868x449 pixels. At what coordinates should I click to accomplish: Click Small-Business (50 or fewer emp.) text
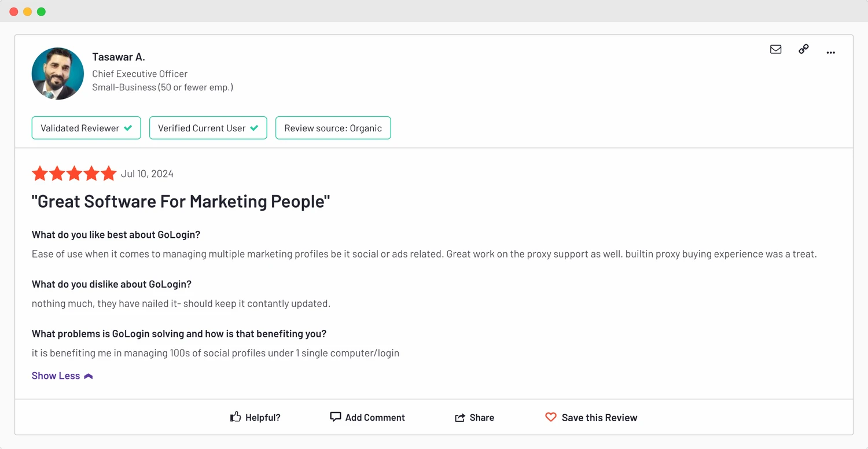(x=163, y=87)
